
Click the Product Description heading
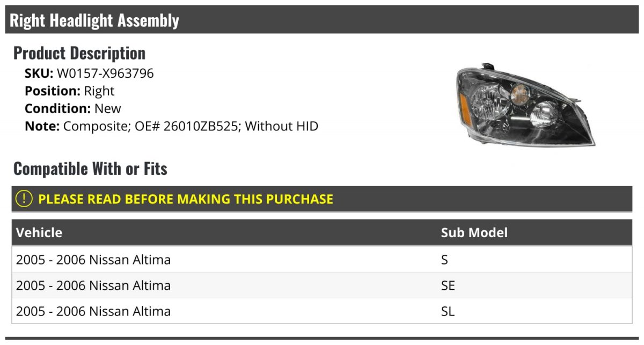(x=79, y=53)
